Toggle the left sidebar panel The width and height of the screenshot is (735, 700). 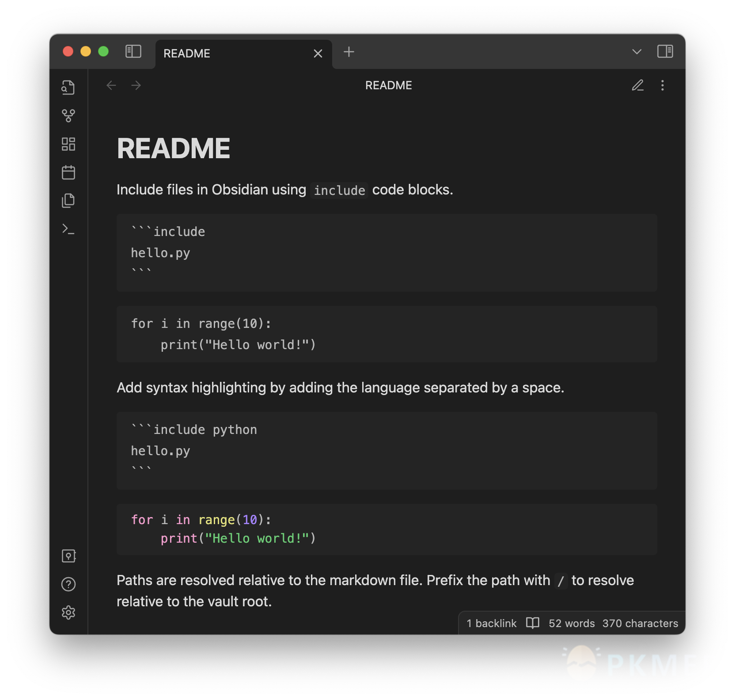click(x=133, y=52)
